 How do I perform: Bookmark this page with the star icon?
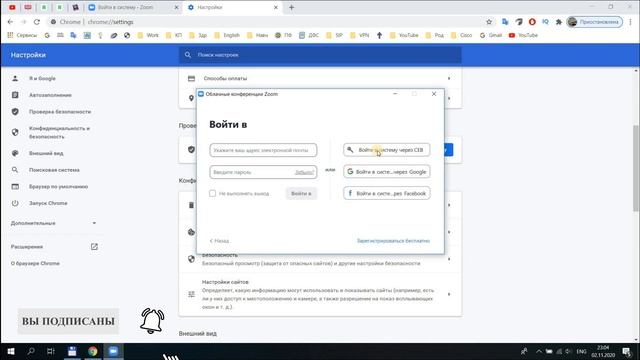489,22
